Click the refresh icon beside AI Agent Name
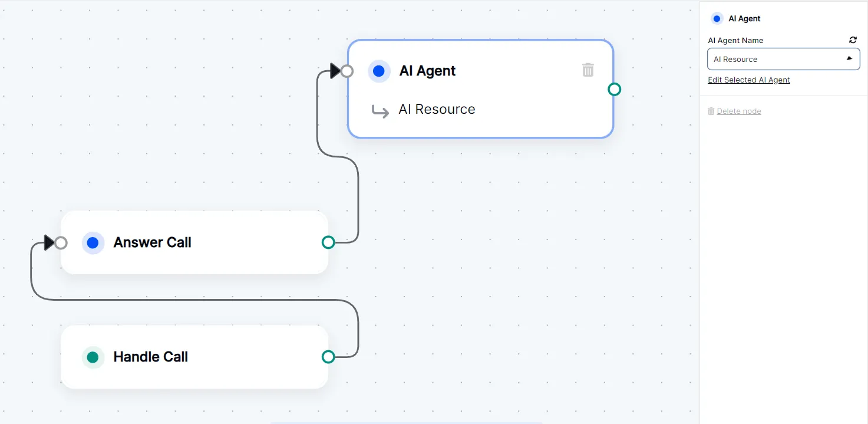Screen dimensions: 868x424 click(x=853, y=40)
